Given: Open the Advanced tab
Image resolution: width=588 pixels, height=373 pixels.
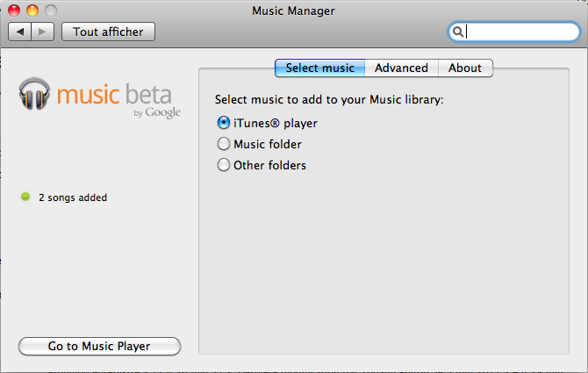Looking at the screenshot, I should [401, 68].
